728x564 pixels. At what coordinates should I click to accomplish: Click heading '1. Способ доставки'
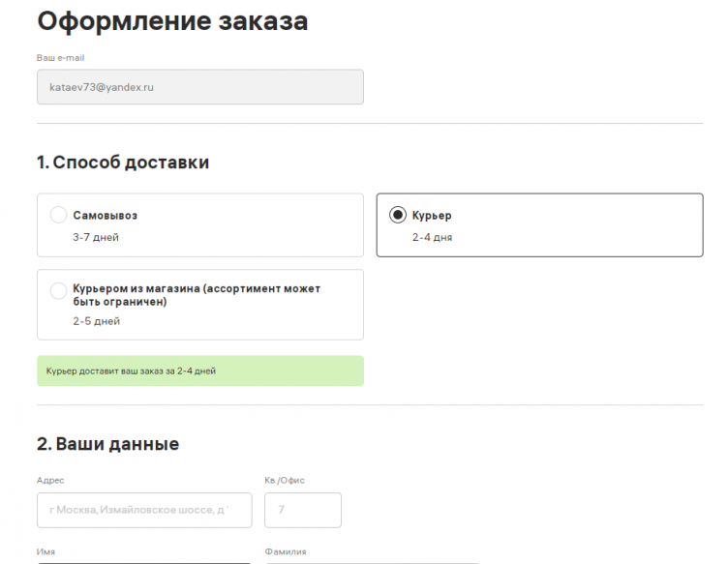point(123,163)
